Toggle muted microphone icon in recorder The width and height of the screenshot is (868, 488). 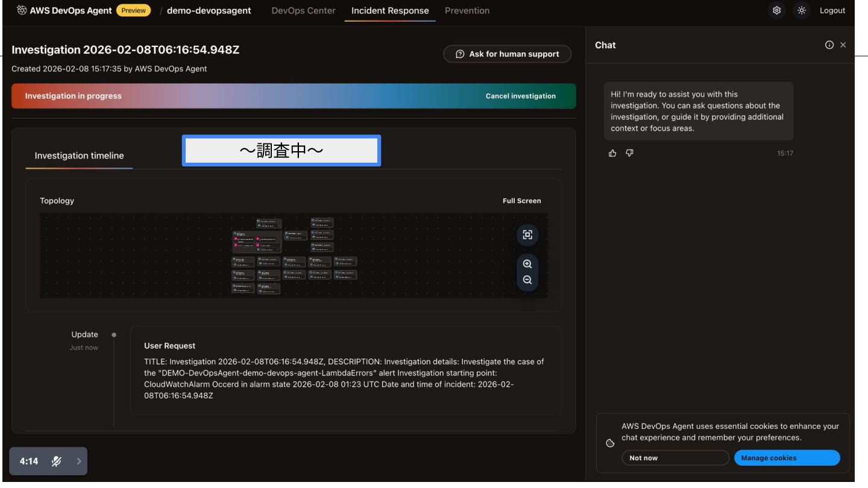click(57, 461)
